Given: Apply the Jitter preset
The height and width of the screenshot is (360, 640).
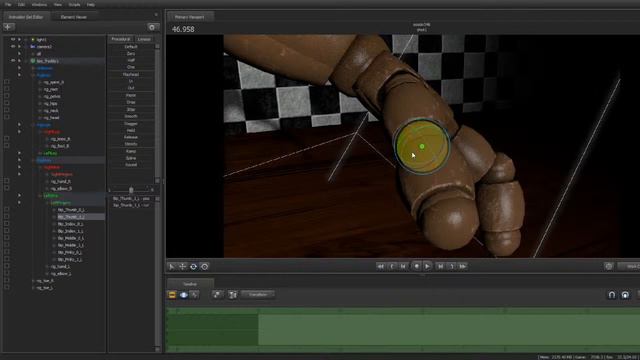Looking at the screenshot, I should [x=131, y=109].
